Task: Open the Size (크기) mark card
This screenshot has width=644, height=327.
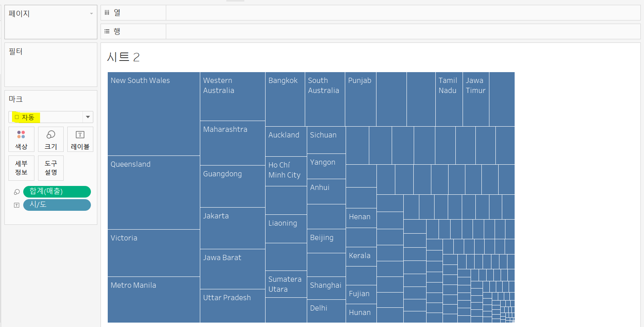Action: pos(51,139)
